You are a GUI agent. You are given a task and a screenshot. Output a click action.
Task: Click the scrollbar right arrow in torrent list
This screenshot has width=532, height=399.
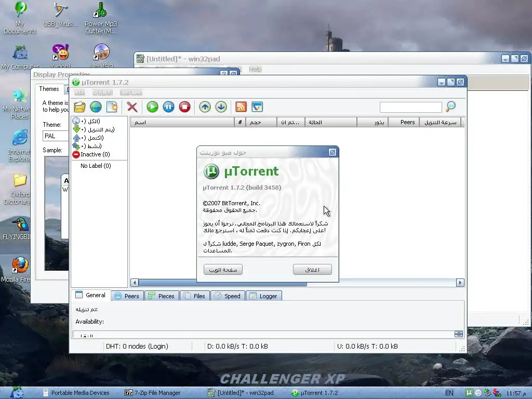click(460, 283)
